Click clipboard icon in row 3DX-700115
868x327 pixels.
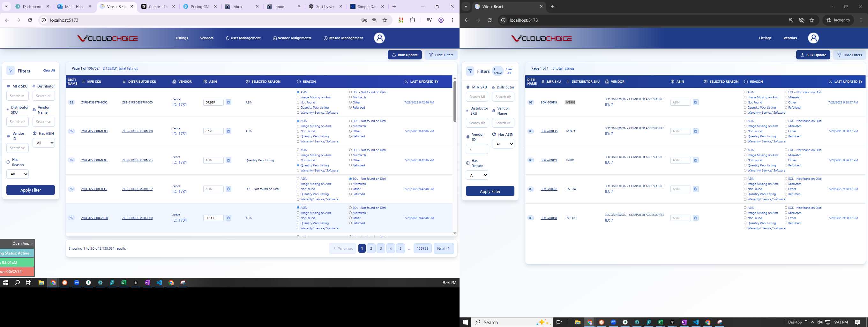[x=695, y=102]
